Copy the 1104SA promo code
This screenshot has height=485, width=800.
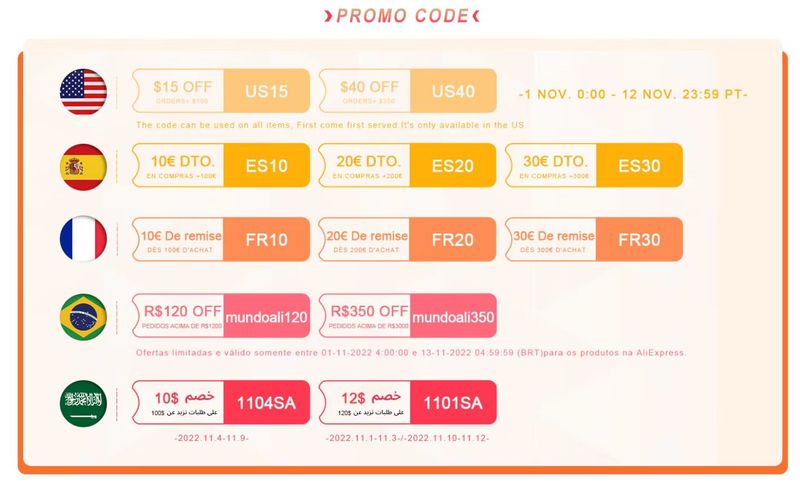click(x=266, y=403)
